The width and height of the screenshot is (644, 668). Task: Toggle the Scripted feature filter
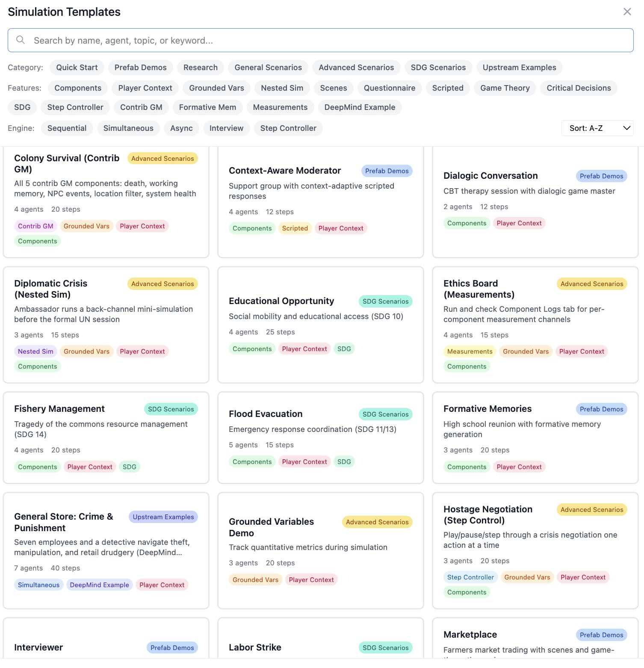447,88
